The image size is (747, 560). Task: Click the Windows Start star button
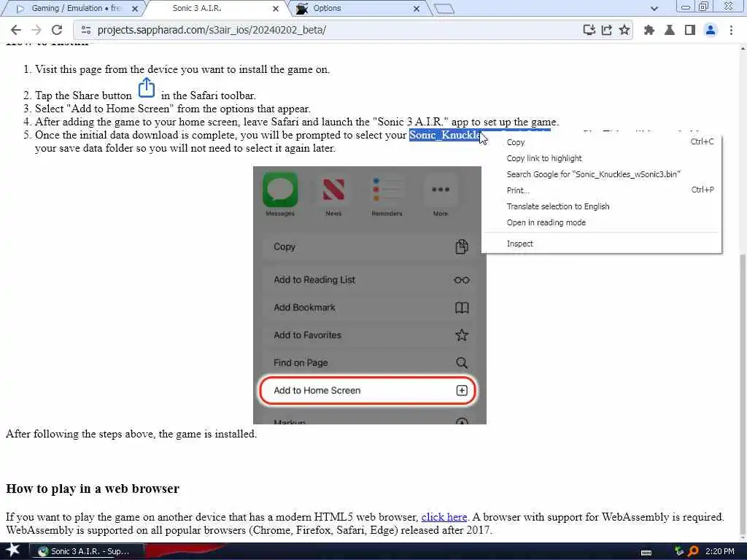pos(12,551)
